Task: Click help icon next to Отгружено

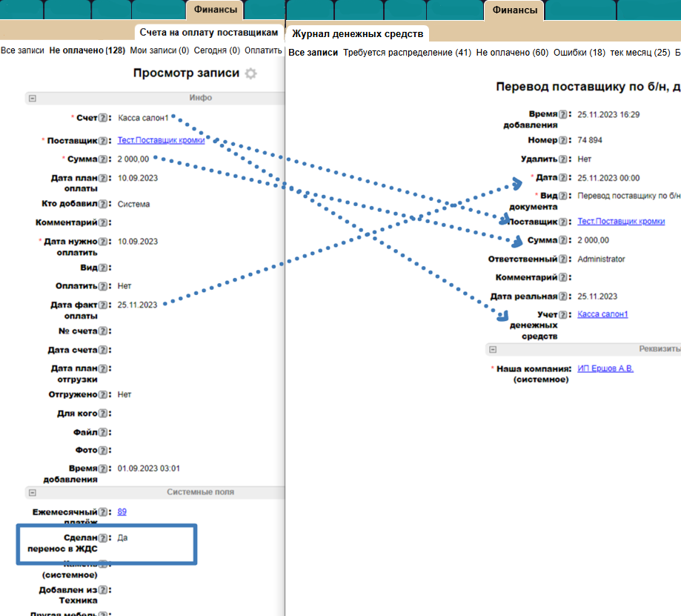Action: point(104,395)
